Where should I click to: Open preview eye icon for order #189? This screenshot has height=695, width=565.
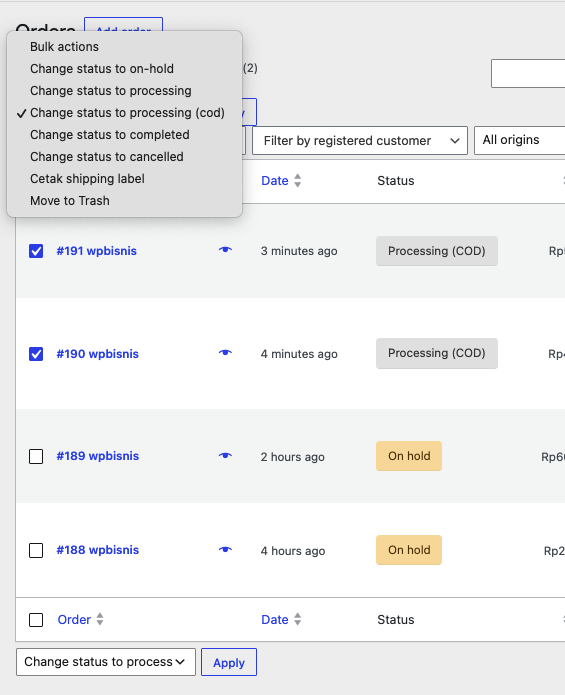click(225, 456)
